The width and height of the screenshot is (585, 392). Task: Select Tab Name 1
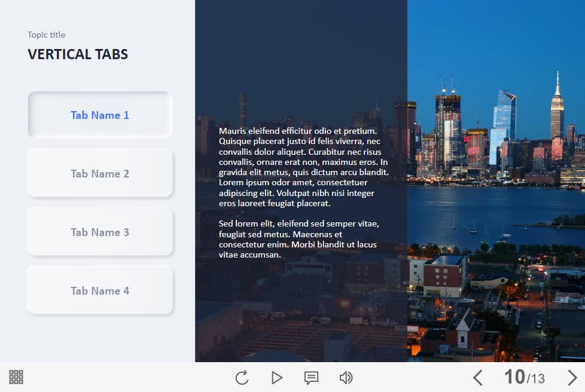tap(100, 115)
